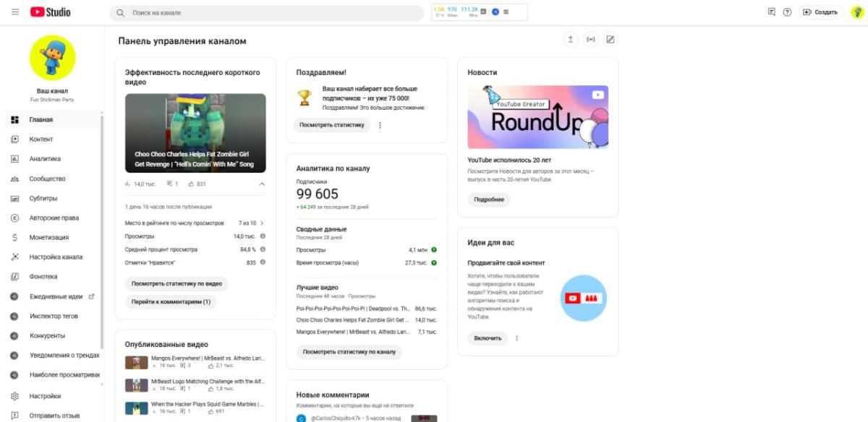Open Choo Choo Charles in Лучшие видео
This screenshot has height=422, width=868.
[353, 320]
